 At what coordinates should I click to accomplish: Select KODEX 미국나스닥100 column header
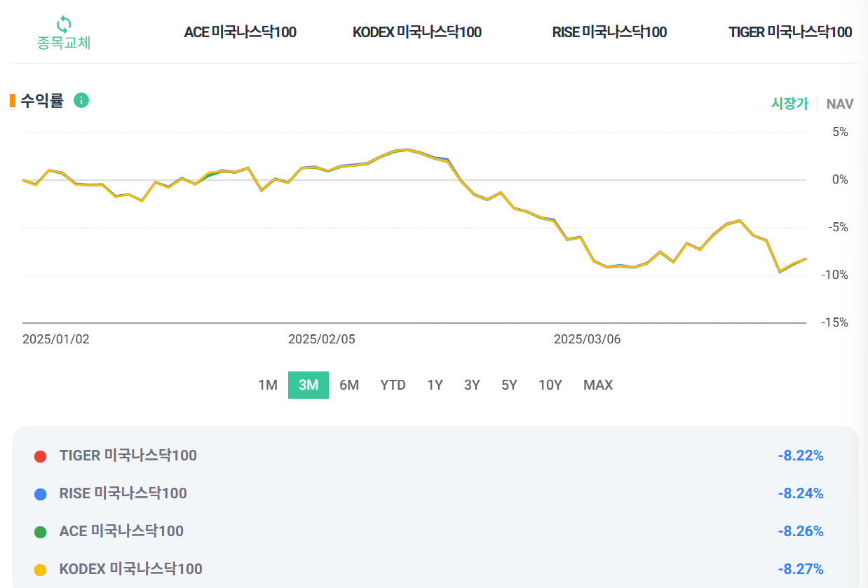coord(417,32)
